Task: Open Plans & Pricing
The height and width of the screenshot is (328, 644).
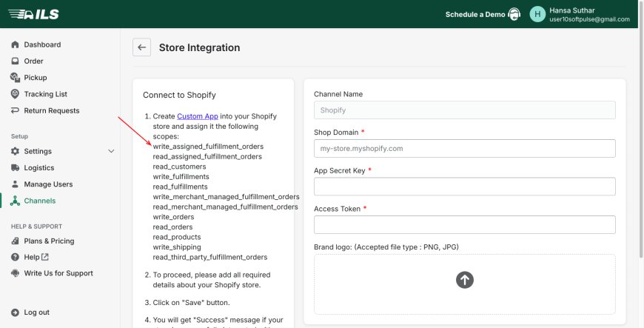Action: click(x=50, y=241)
